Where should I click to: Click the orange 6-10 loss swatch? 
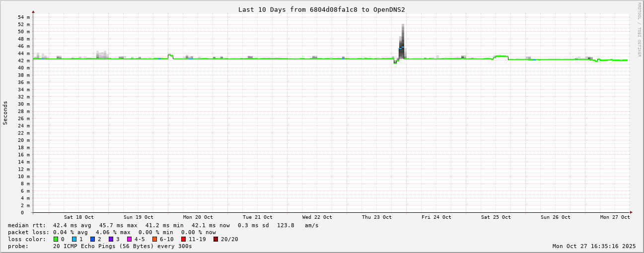pos(154,239)
